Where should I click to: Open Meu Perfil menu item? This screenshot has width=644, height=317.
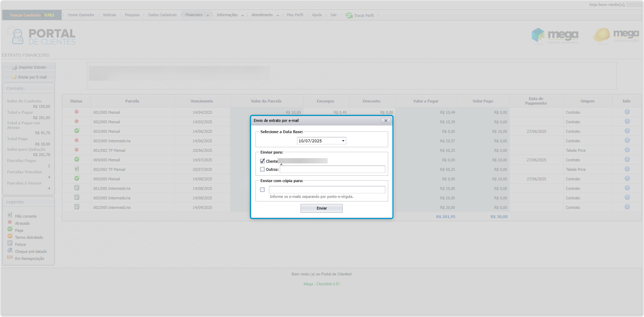click(295, 15)
